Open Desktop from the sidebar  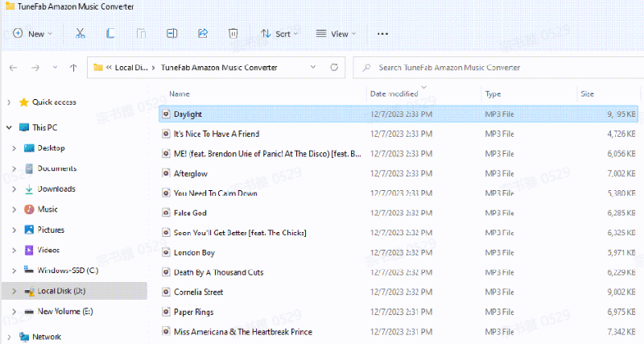point(51,148)
